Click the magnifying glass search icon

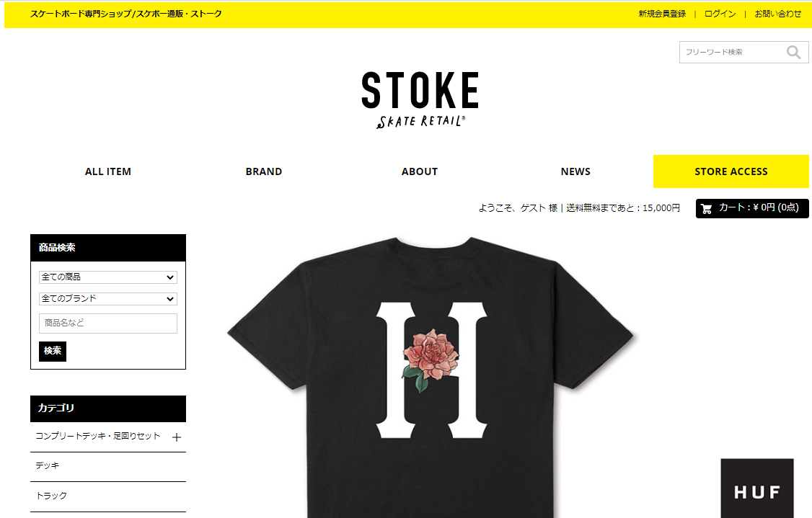[793, 53]
